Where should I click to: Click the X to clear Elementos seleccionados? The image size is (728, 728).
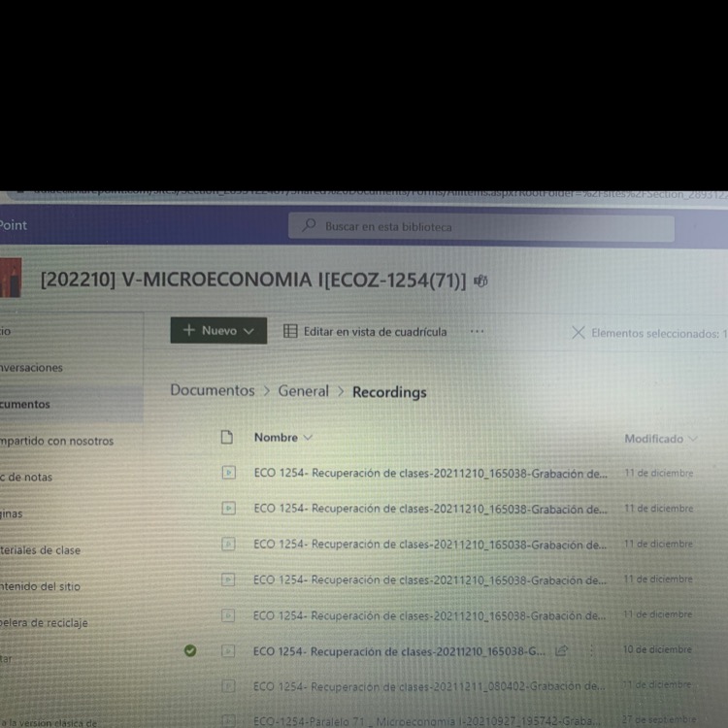click(x=579, y=332)
